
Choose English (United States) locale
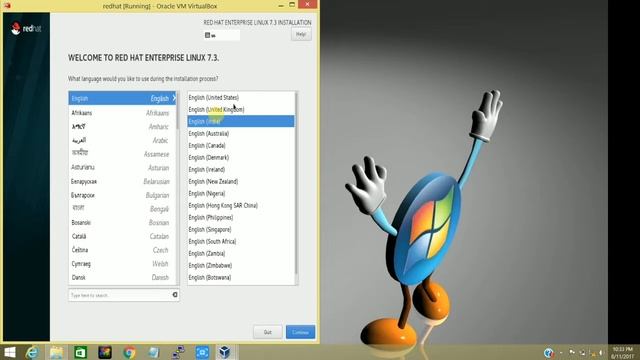241,98
